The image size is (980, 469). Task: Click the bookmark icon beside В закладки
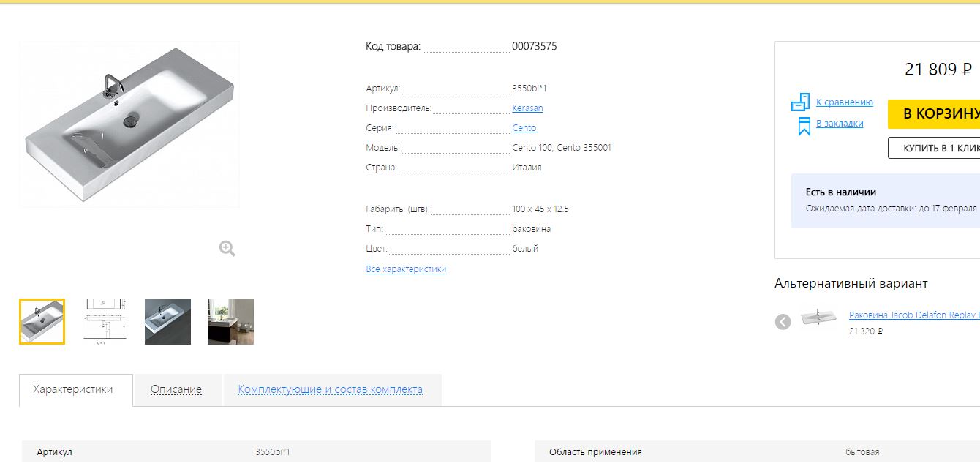803,126
